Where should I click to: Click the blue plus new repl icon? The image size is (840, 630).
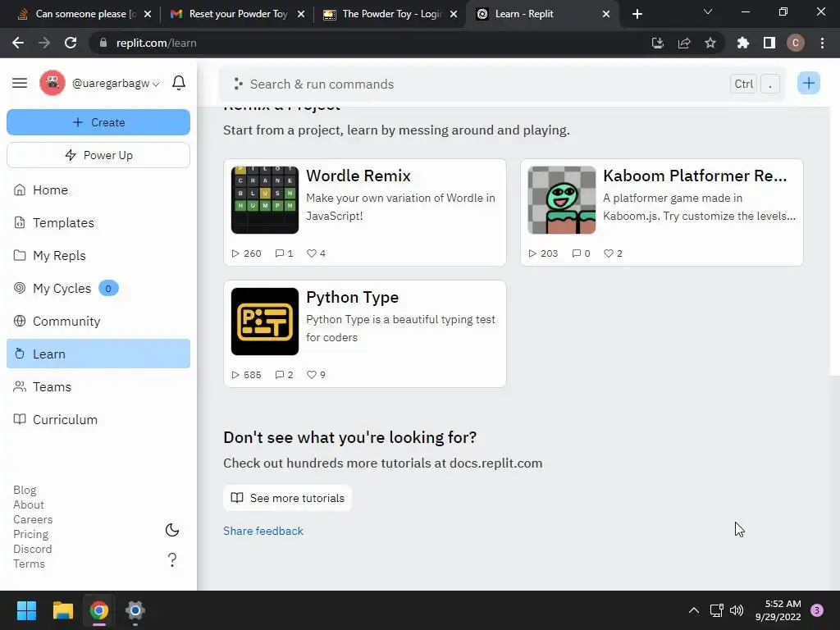(808, 83)
